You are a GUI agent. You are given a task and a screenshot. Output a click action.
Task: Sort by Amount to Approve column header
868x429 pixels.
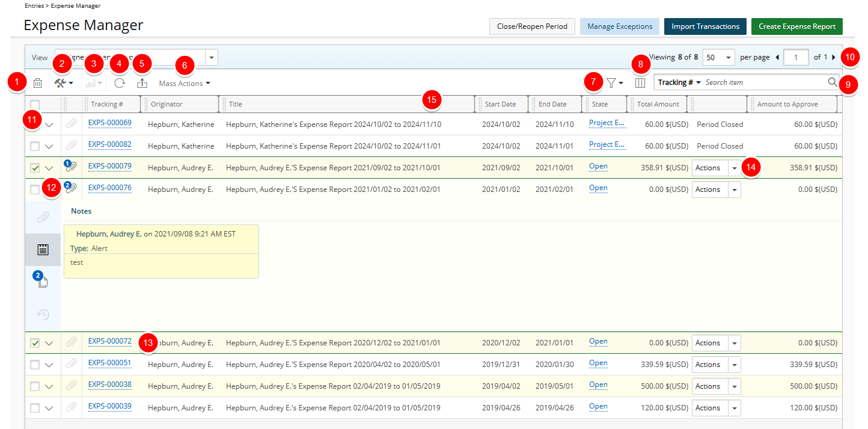tap(787, 104)
